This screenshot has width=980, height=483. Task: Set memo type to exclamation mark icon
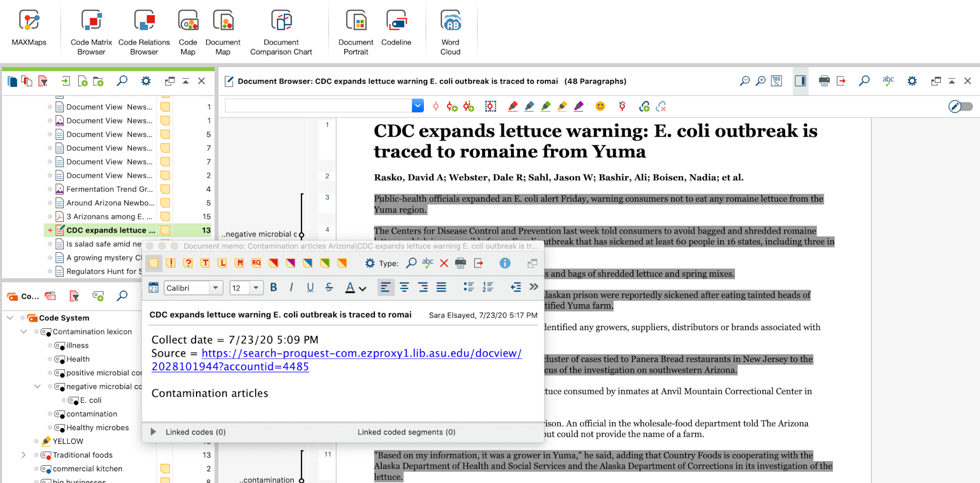pyautogui.click(x=171, y=263)
